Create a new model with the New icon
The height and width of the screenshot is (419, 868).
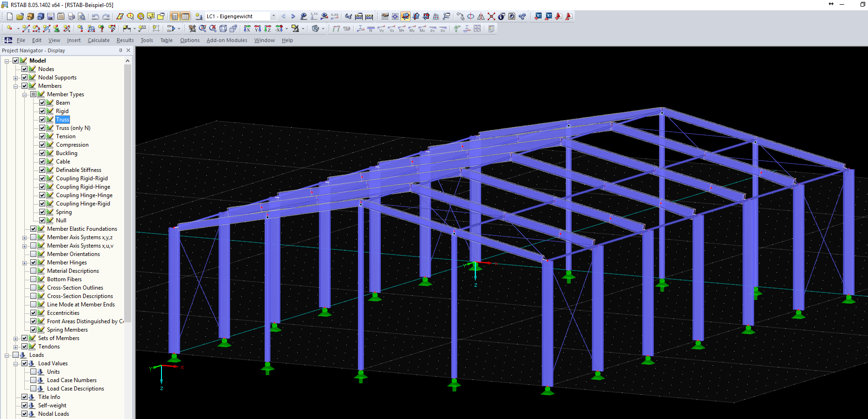click(x=10, y=16)
